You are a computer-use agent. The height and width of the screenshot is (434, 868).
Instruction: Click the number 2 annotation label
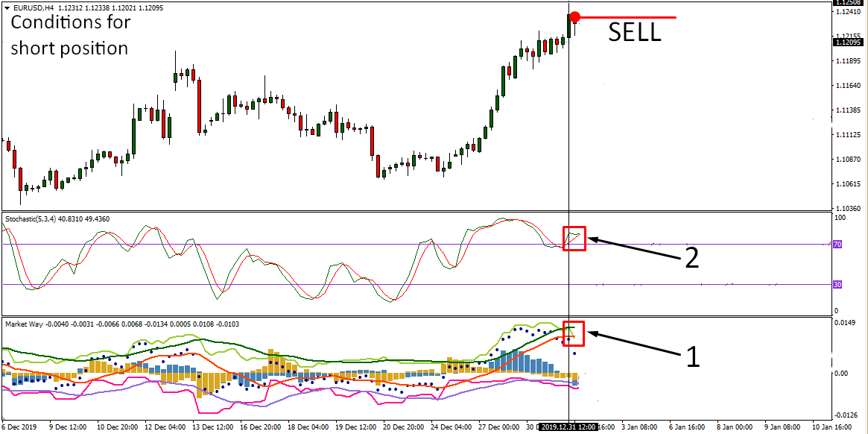[x=691, y=257]
